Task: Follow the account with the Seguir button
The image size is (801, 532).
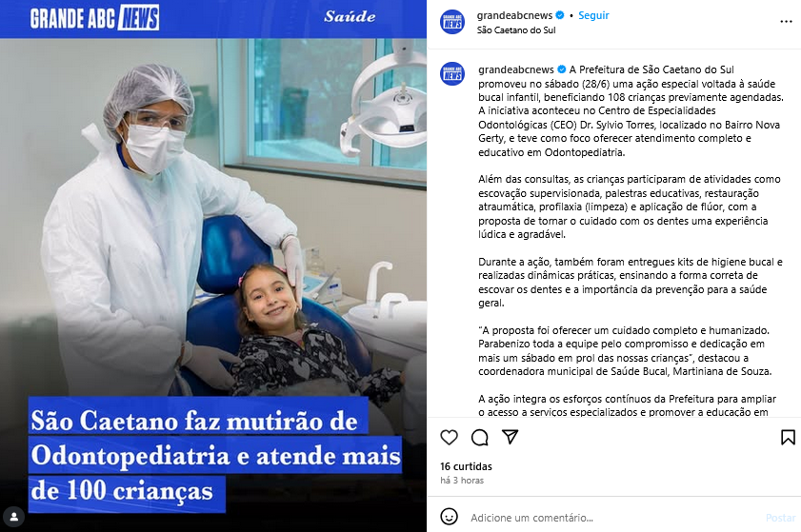Action: point(593,15)
